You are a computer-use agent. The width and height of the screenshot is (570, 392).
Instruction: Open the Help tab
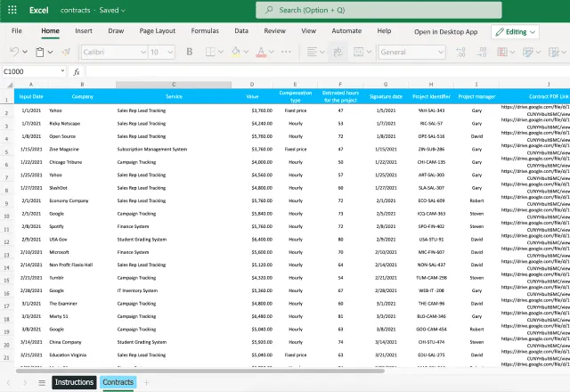click(384, 31)
